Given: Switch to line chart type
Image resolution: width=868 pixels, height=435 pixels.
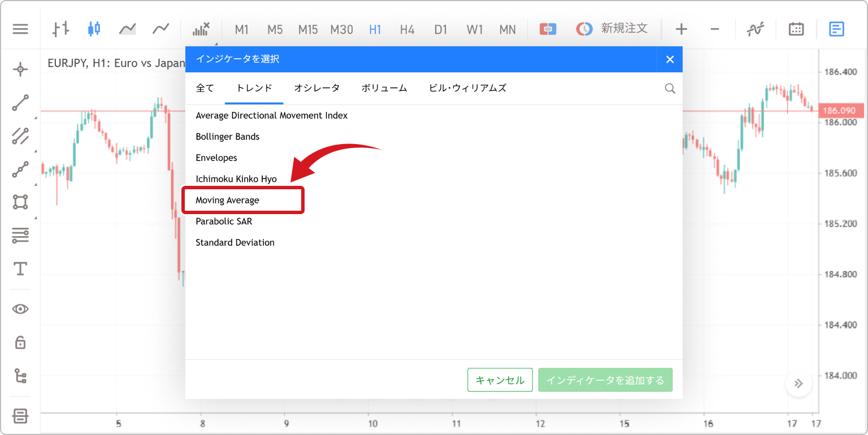Looking at the screenshot, I should click(160, 29).
